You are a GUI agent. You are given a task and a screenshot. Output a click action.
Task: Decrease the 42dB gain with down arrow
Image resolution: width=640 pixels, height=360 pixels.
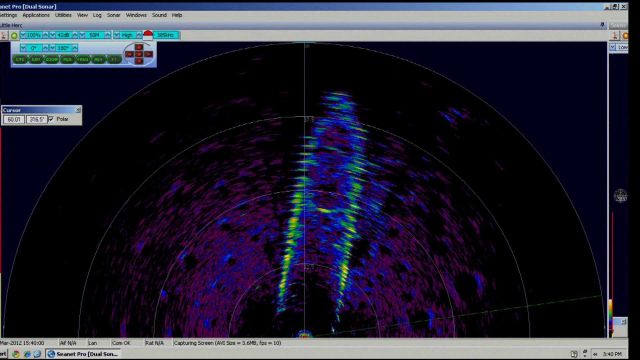[53, 35]
